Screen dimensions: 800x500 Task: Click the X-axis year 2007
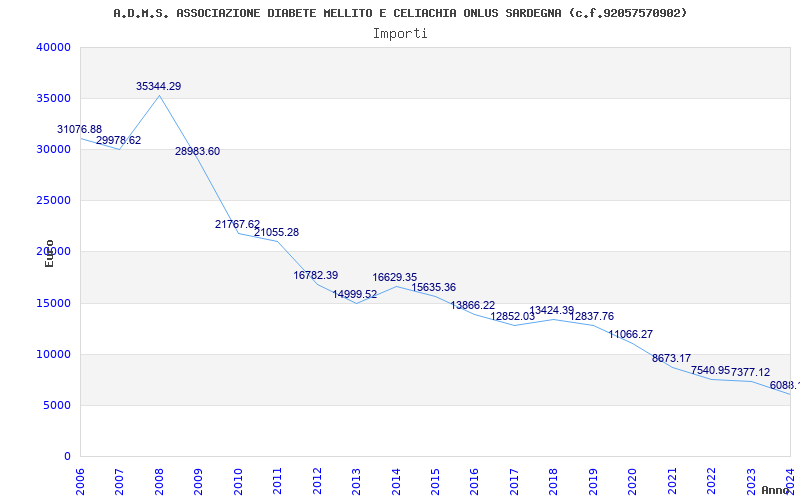tap(119, 481)
